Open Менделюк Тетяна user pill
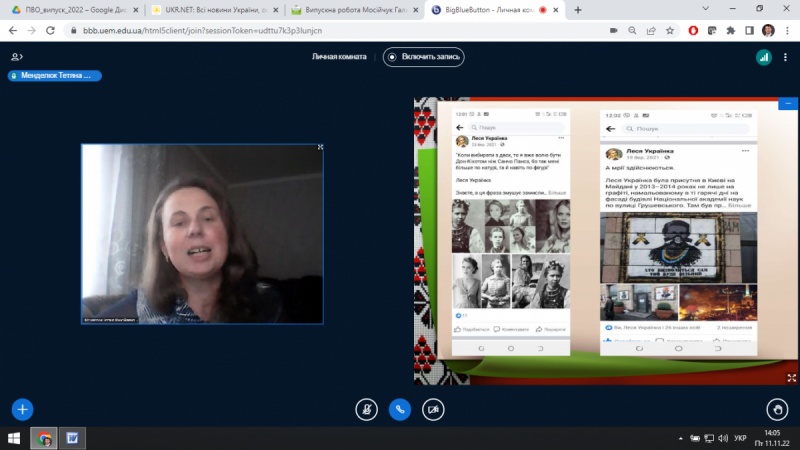The width and height of the screenshot is (800, 450). 55,76
